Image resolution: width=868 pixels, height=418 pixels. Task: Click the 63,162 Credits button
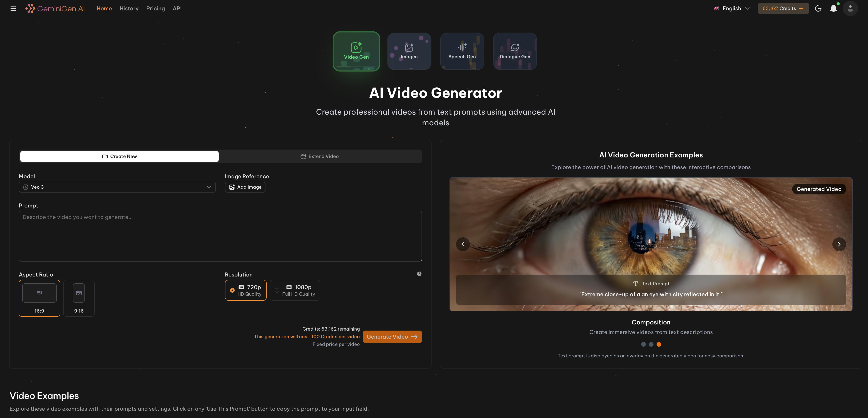tap(783, 8)
